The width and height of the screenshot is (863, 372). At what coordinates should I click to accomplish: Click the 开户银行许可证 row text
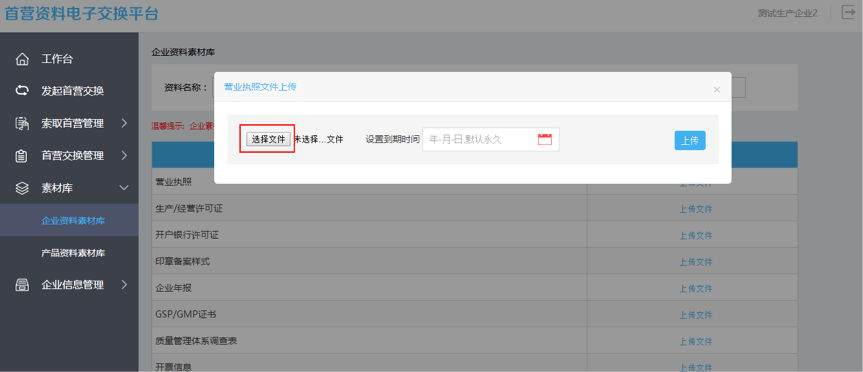[x=187, y=236]
